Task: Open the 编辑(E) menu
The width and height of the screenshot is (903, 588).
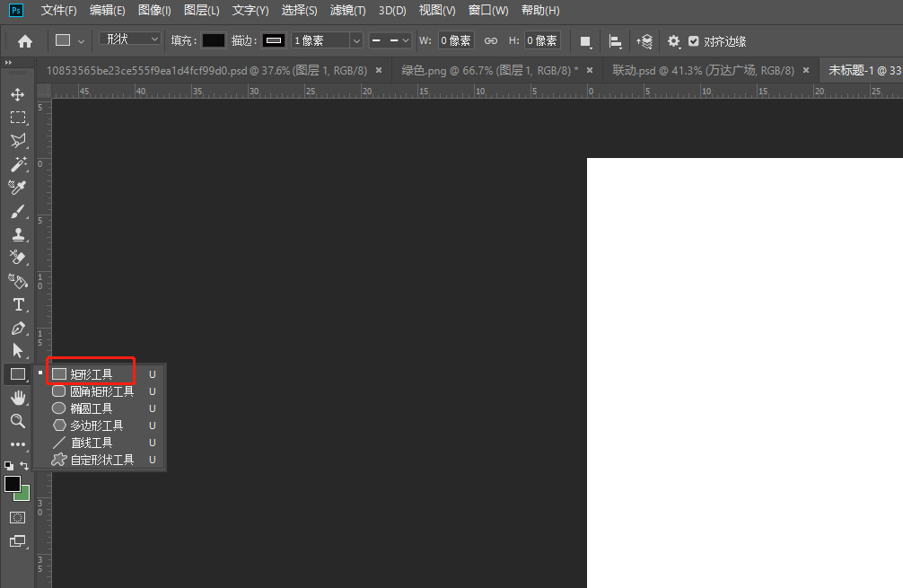Action: pyautogui.click(x=107, y=11)
